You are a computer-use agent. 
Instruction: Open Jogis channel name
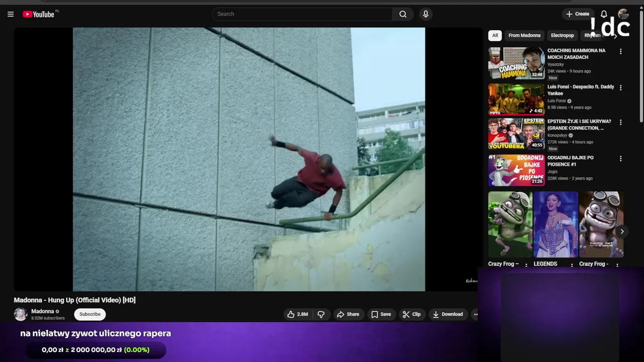(552, 172)
